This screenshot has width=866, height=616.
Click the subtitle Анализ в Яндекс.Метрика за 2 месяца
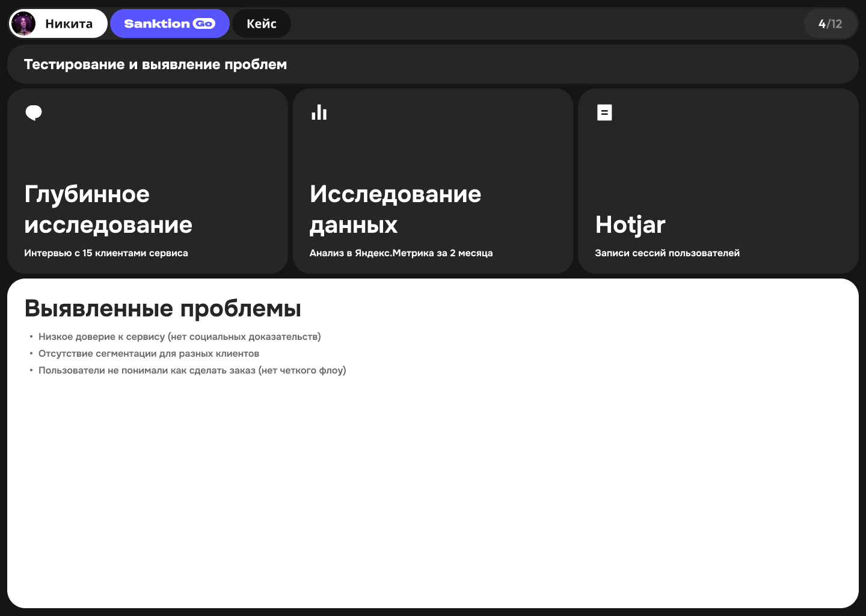401,253
